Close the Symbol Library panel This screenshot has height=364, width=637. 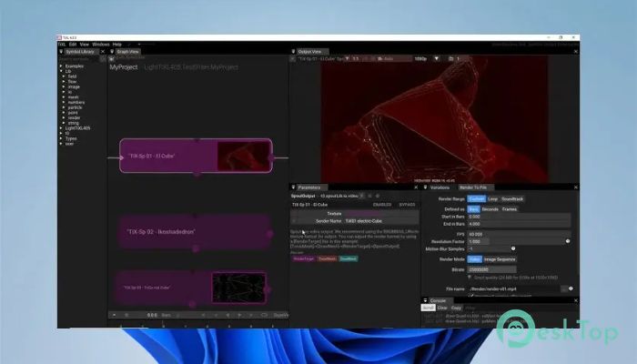(x=102, y=52)
